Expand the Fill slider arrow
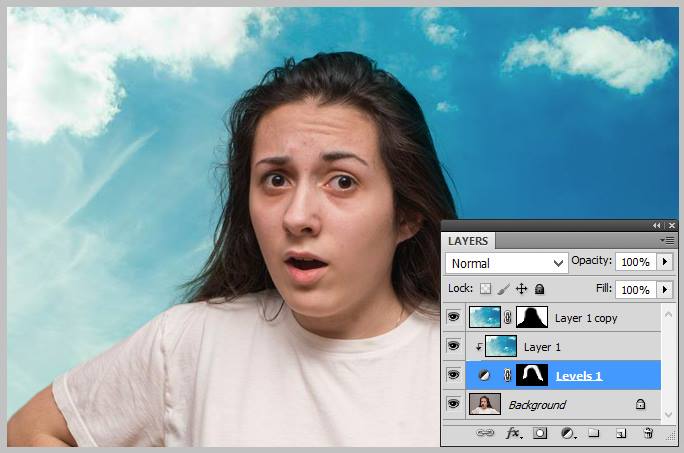The image size is (684, 453). pos(665,289)
